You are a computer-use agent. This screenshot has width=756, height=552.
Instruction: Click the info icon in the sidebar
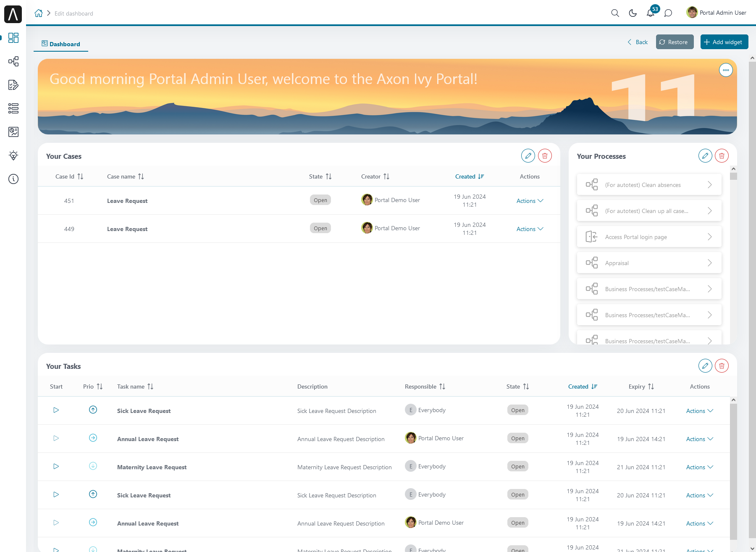tap(13, 179)
